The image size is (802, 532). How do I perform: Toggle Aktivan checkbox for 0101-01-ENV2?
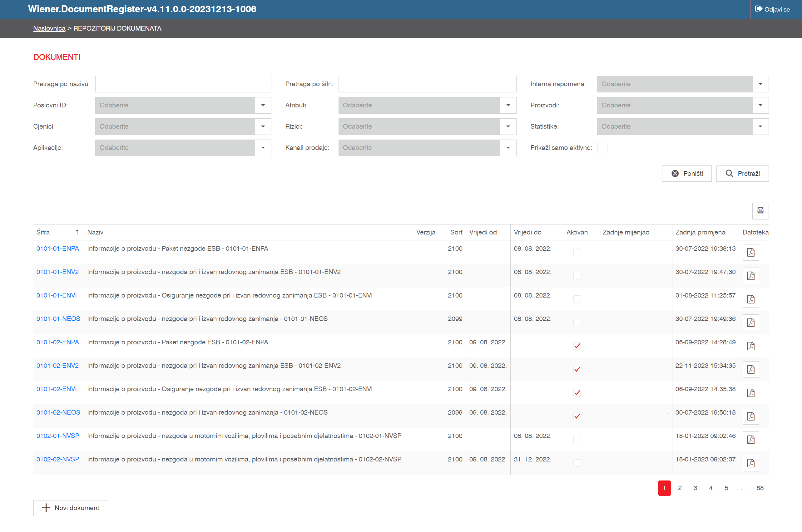(577, 275)
